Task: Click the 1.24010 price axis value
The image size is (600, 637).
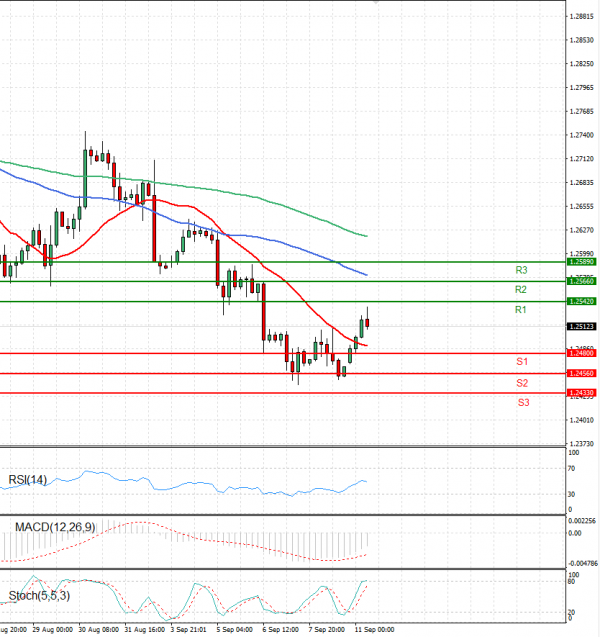Action: pos(582,420)
